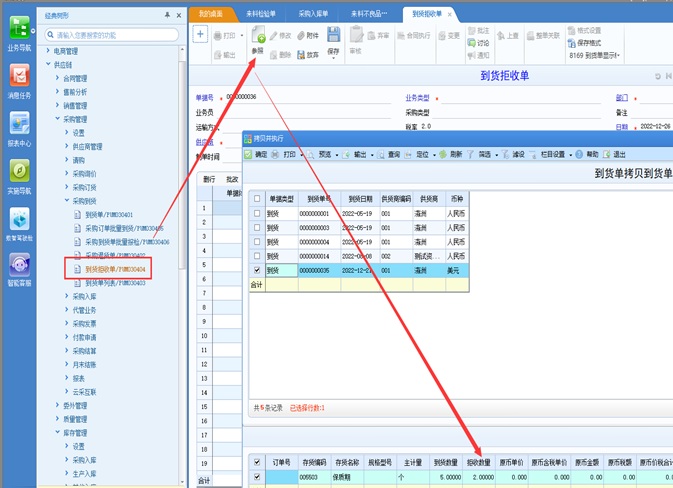Image resolution: width=673 pixels, height=488 pixels.
Task: Open the 业务导航 sidebar icon
Action: pos(19,28)
